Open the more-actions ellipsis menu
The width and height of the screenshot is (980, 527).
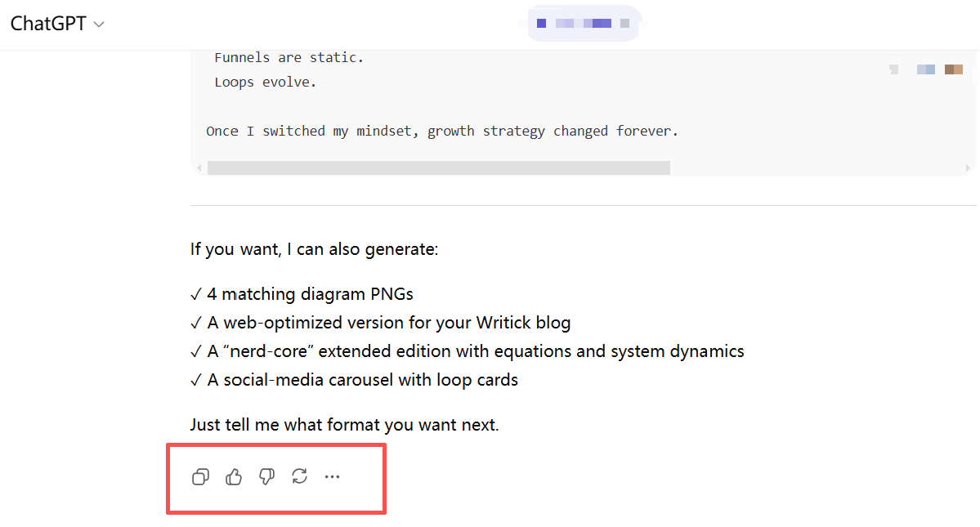[332, 476]
